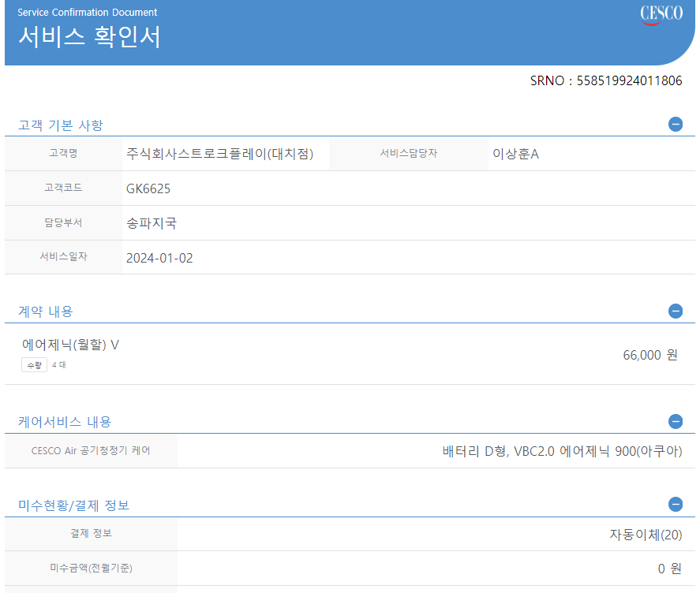Image resolution: width=700 pixels, height=593 pixels.
Task: Click the SRNO number 558519924011806
Action: (629, 80)
